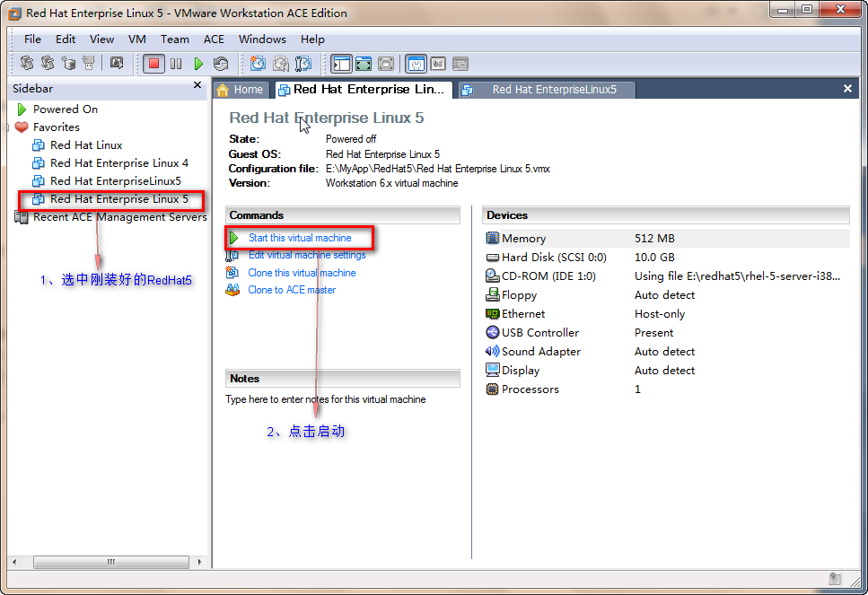868x595 pixels.
Task: Select the USB Controller device row
Action: coord(667,333)
